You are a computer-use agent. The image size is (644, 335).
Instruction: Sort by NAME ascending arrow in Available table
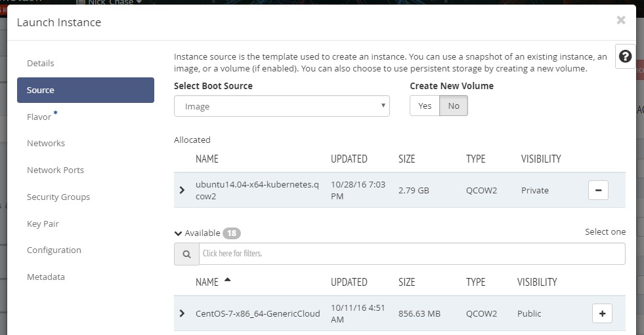(x=228, y=280)
